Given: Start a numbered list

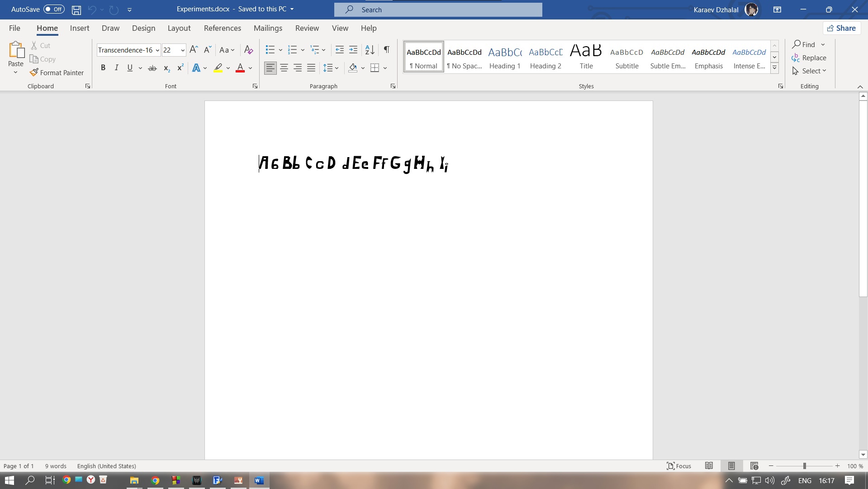Looking at the screenshot, I should [292, 50].
